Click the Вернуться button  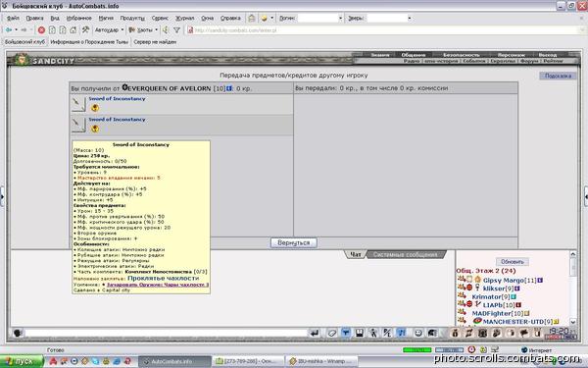[294, 243]
